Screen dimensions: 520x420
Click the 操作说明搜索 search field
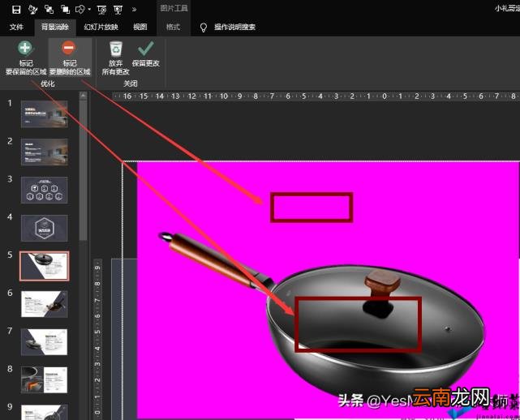pos(234,27)
